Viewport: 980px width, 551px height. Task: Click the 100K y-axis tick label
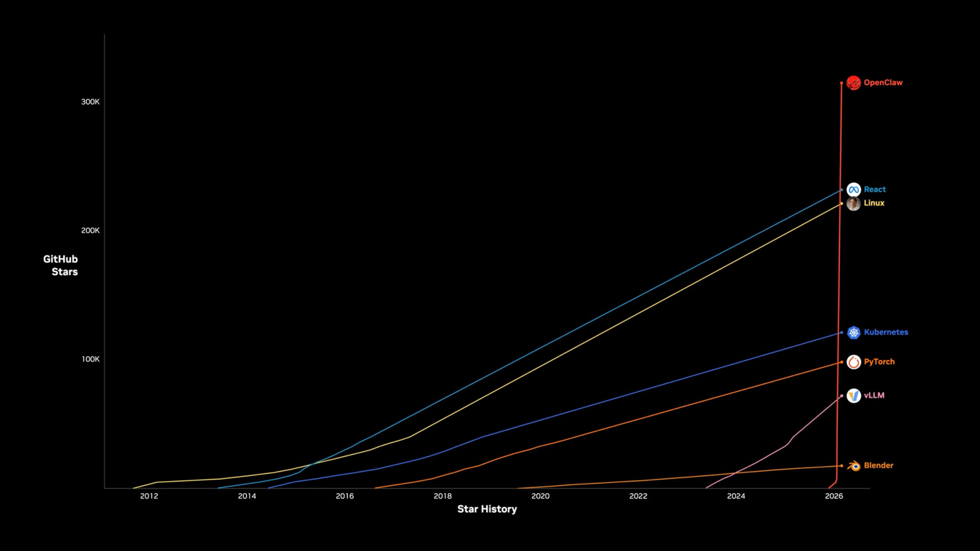(90, 359)
